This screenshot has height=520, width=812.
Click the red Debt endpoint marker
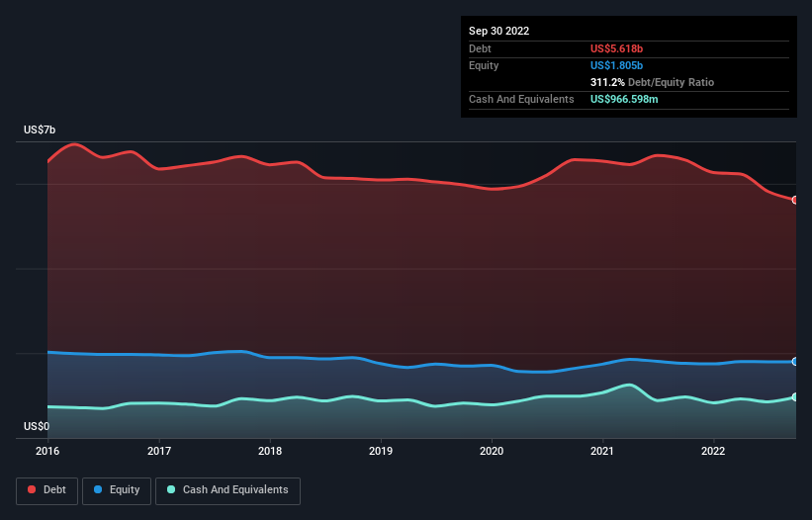click(795, 200)
